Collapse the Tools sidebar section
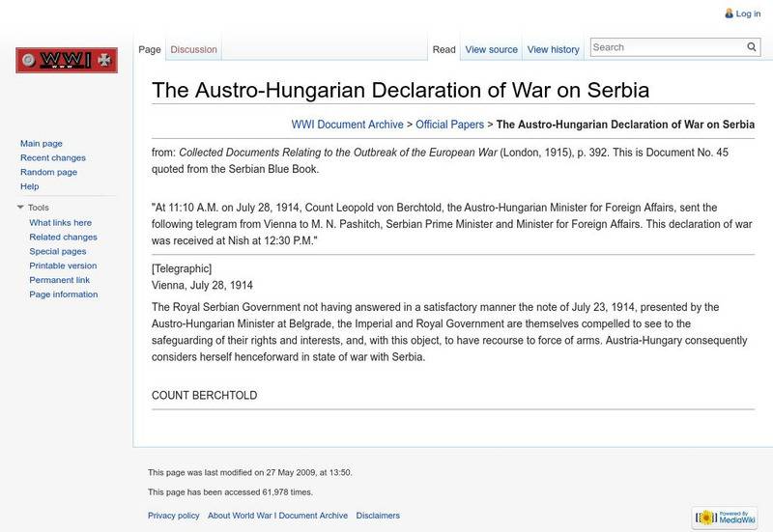Screen dimensions: 773x532 21,208
